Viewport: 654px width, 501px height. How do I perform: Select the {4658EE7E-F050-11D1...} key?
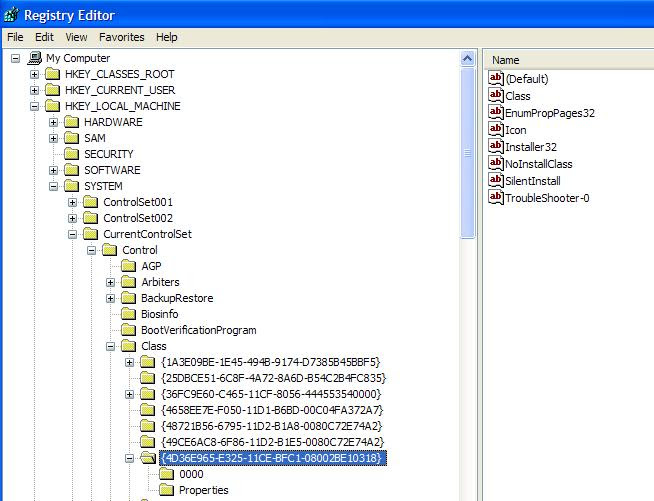(x=272, y=410)
